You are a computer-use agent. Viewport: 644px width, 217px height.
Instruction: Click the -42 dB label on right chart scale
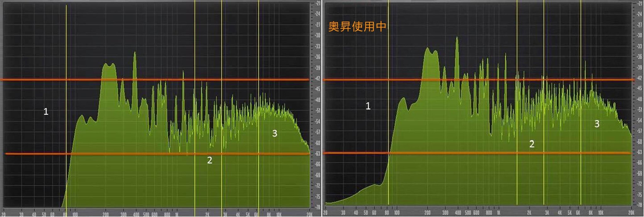pos(639,78)
